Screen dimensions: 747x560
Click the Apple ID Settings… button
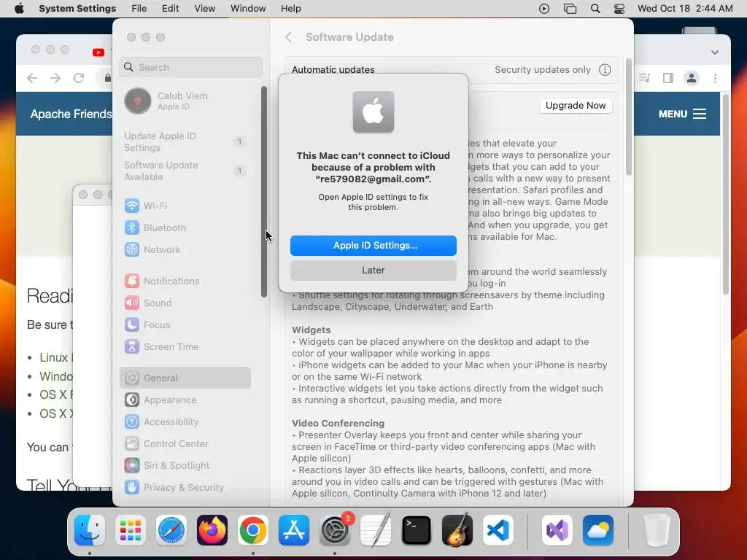point(373,245)
